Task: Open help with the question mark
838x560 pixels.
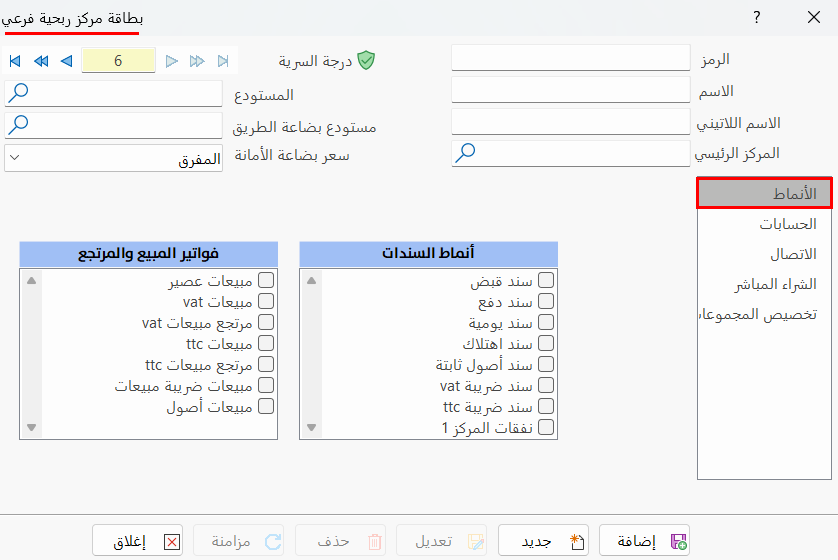Action: tap(756, 17)
